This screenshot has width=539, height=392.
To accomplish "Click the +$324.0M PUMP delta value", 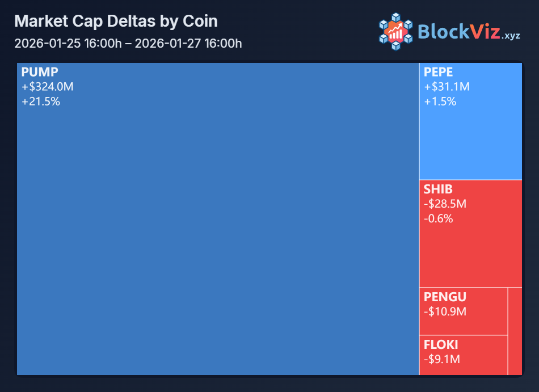I will point(48,87).
